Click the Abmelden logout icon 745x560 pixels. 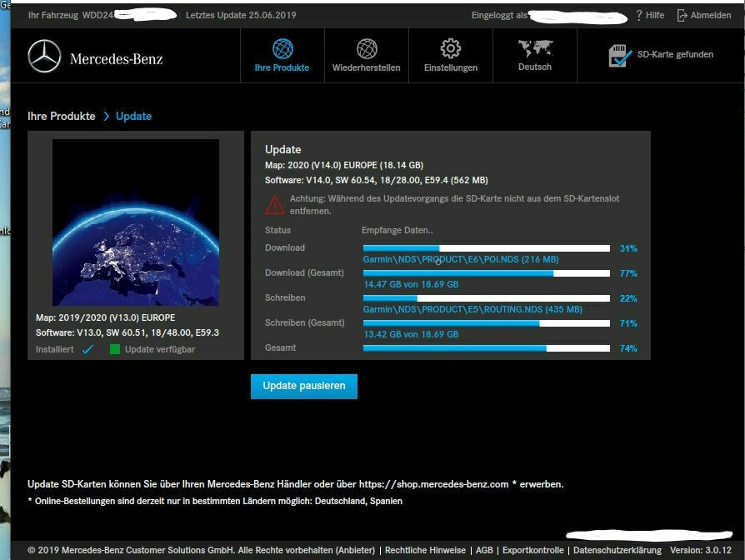coord(682,15)
